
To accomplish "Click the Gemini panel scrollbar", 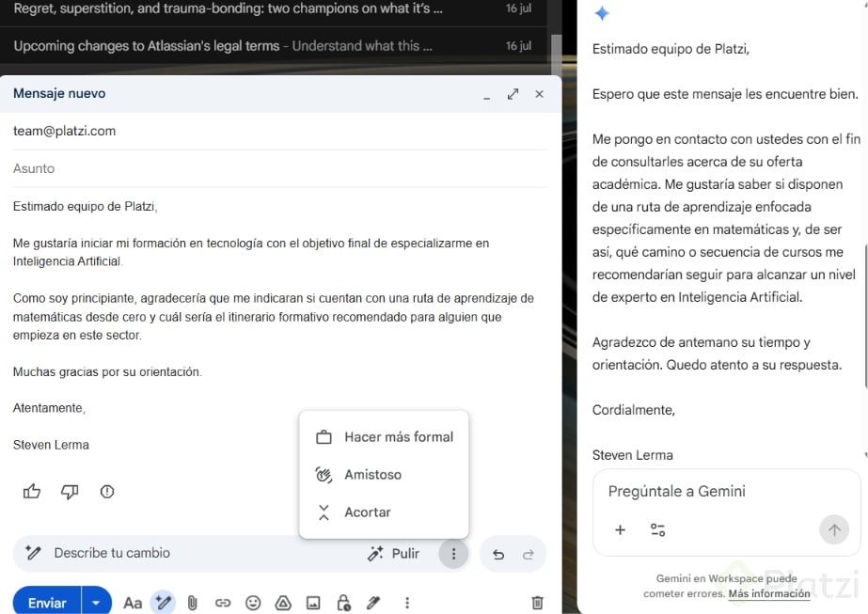I will click(x=865, y=316).
